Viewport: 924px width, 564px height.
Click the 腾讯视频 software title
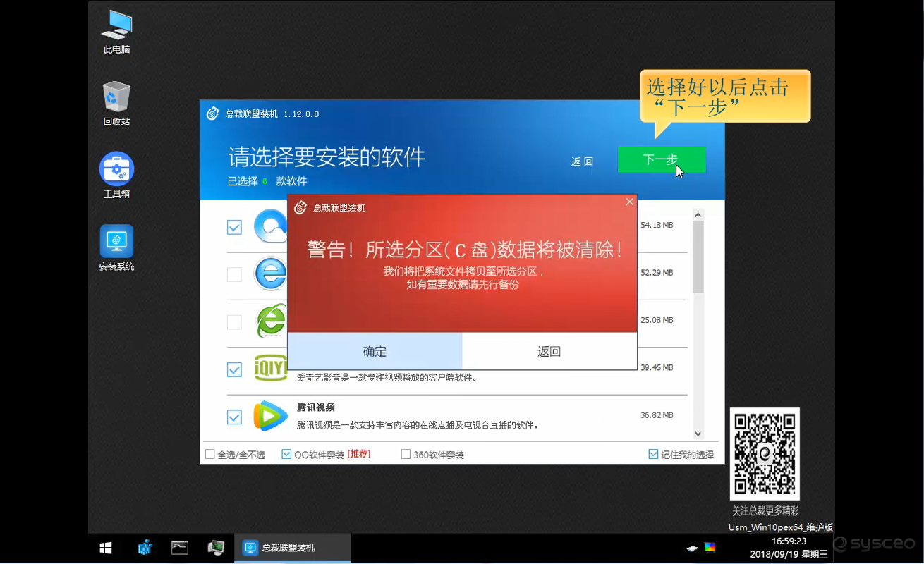(315, 407)
